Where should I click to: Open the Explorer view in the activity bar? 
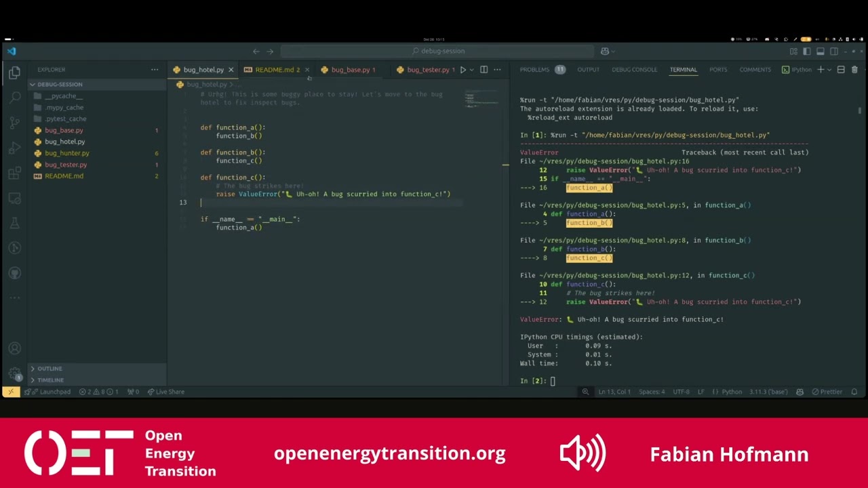[14, 73]
